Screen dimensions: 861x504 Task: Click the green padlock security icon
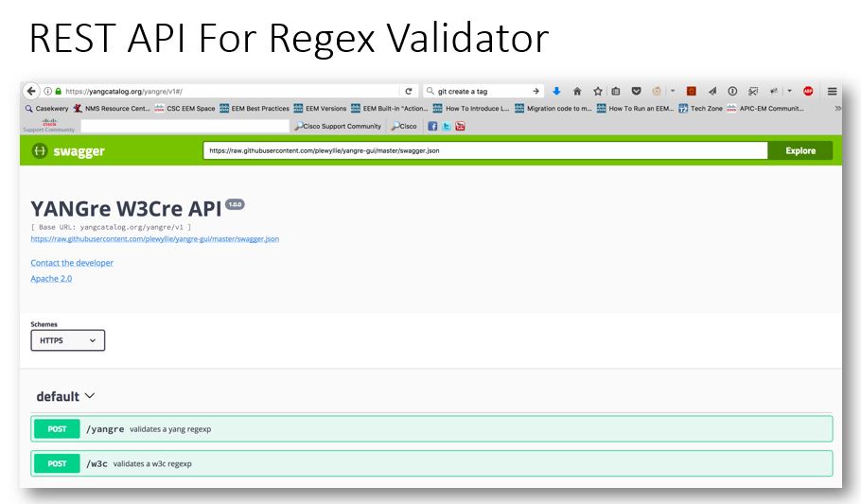[x=59, y=91]
